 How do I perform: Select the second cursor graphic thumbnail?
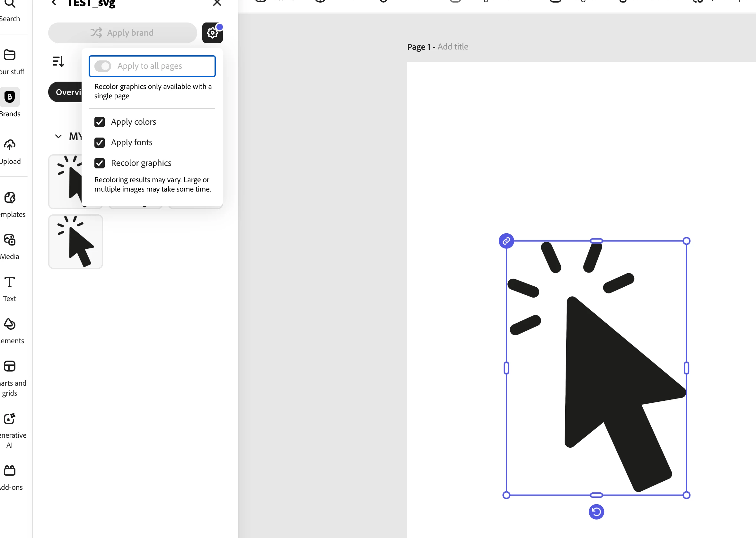75,241
